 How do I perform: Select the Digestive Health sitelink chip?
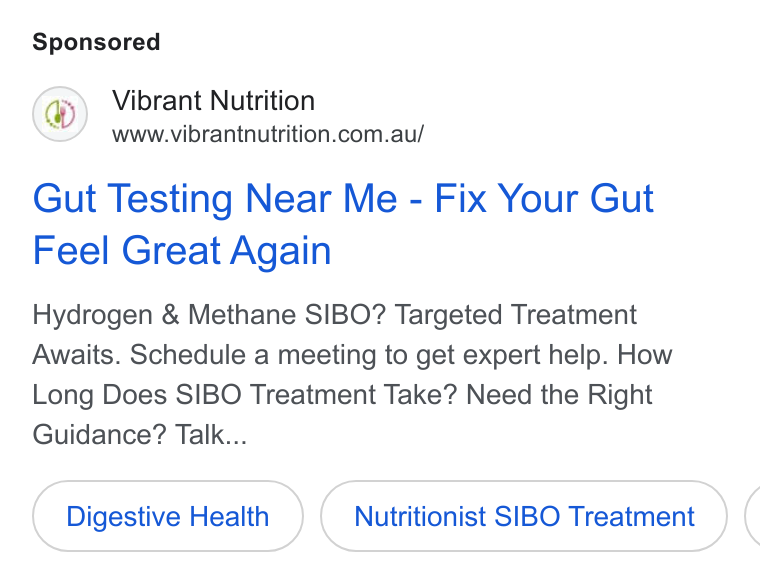coord(168,516)
